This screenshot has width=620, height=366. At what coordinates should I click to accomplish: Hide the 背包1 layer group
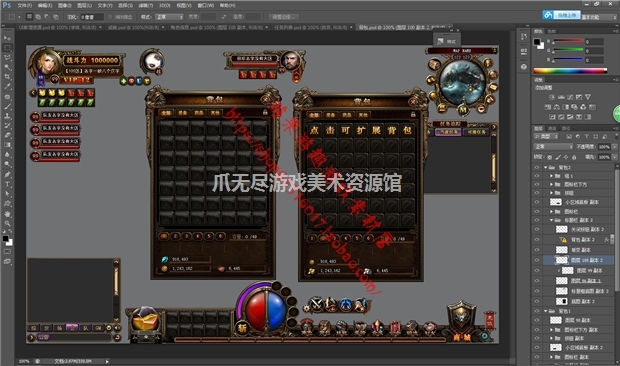[x=537, y=311]
